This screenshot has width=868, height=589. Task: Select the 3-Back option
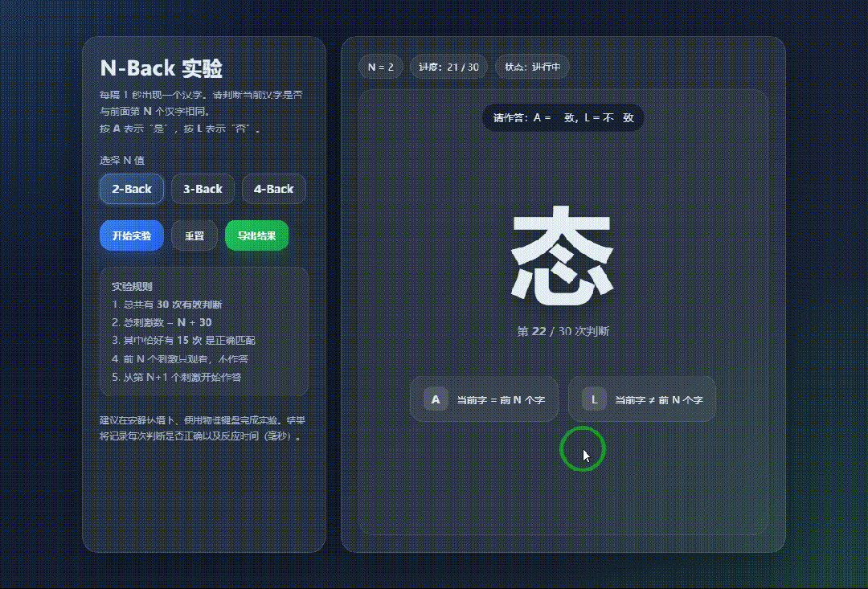[x=203, y=189]
